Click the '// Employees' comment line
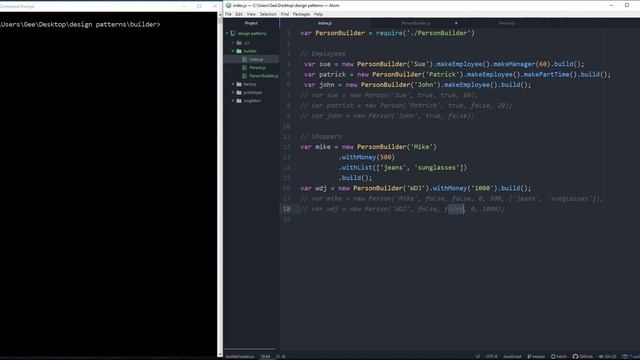640x360 pixels. [x=322, y=54]
